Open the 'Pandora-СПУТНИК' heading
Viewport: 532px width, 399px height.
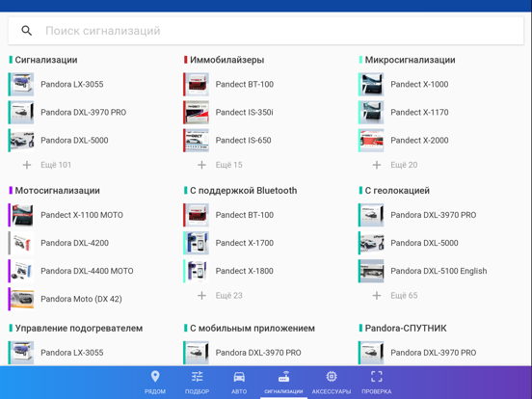406,328
